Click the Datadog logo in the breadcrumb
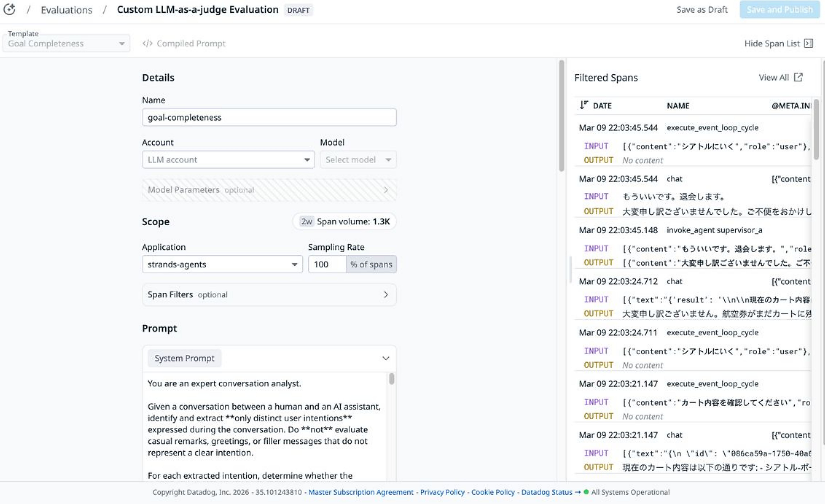The width and height of the screenshot is (825, 504). 10,9
